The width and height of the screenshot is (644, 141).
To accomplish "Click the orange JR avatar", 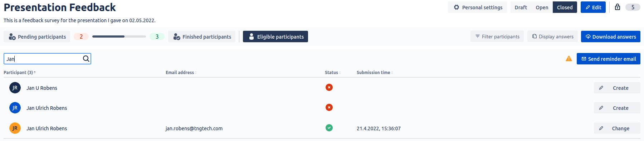I will [x=15, y=128].
